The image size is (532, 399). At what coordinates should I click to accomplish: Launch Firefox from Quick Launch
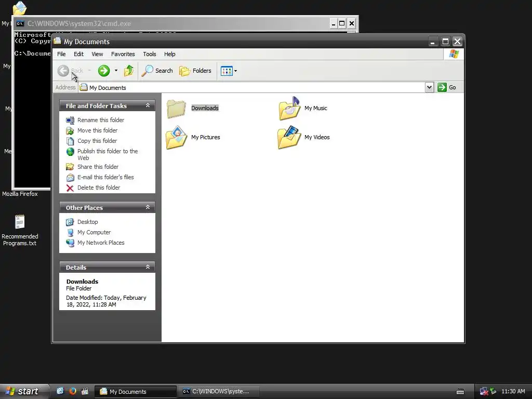[73, 391]
